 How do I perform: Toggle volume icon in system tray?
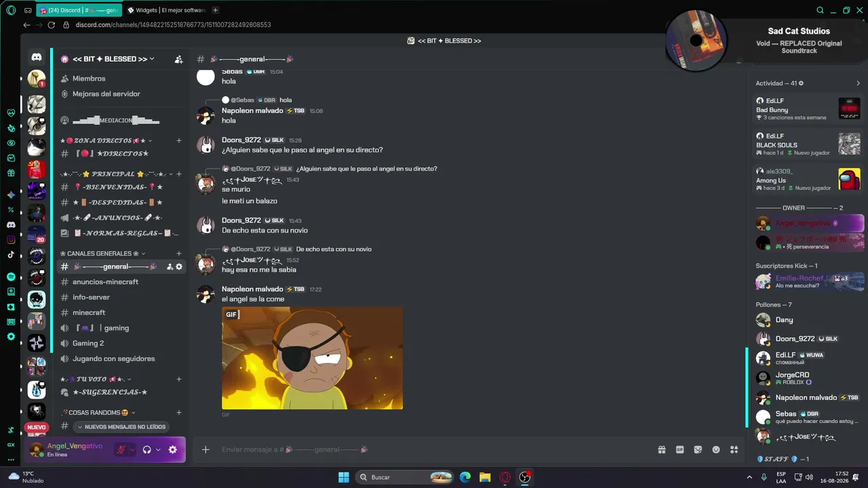tap(810, 477)
